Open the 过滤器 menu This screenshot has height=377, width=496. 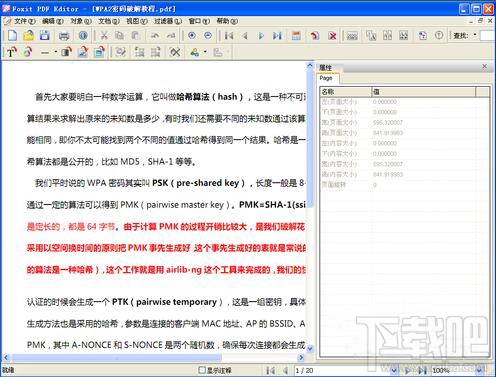point(168,21)
